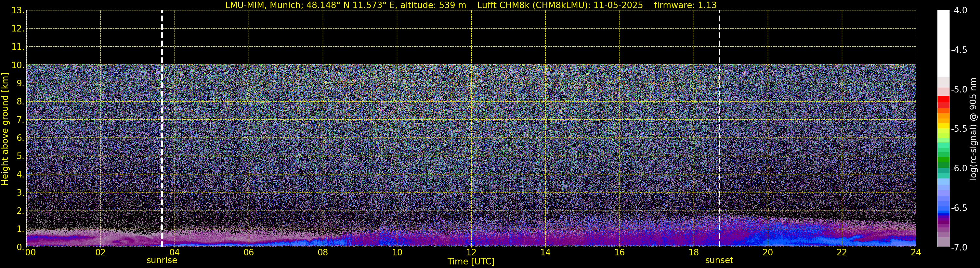Click the time axis tick '18'
This screenshot has width=980, height=268.
click(x=694, y=252)
